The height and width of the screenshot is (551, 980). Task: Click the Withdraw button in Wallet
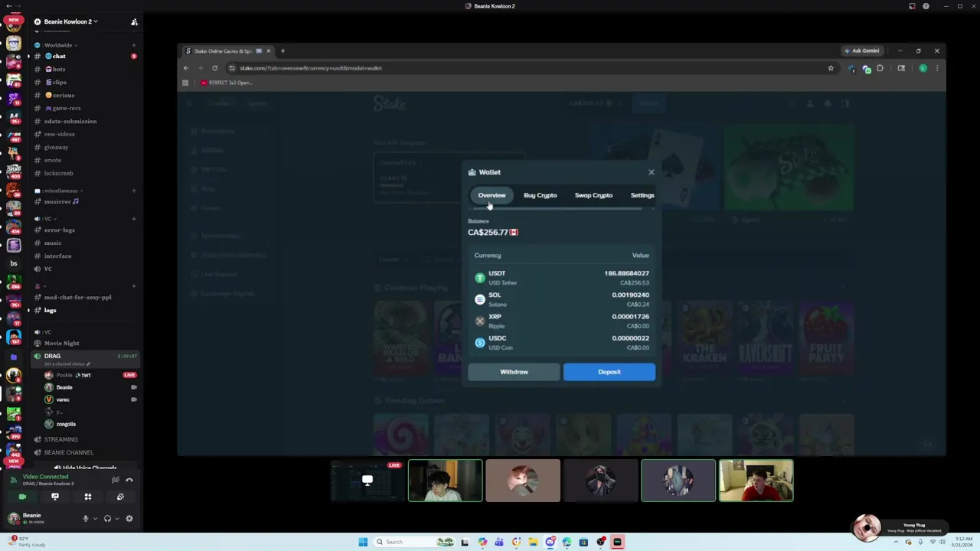(514, 372)
